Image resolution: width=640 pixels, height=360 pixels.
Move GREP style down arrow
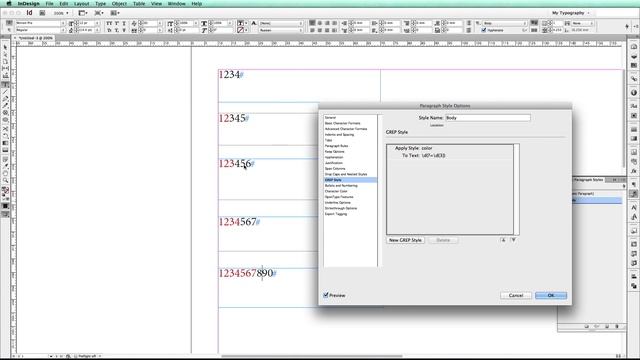point(513,240)
